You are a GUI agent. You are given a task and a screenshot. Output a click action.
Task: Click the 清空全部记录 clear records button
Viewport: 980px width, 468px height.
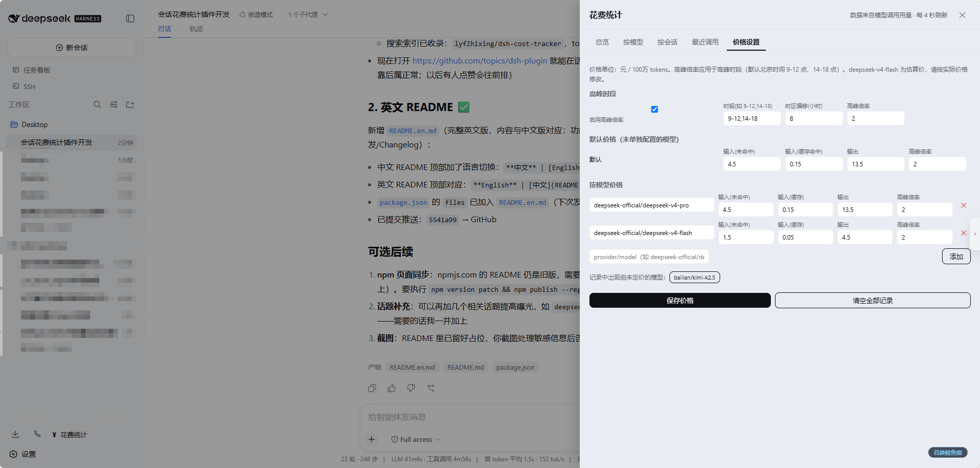point(872,301)
